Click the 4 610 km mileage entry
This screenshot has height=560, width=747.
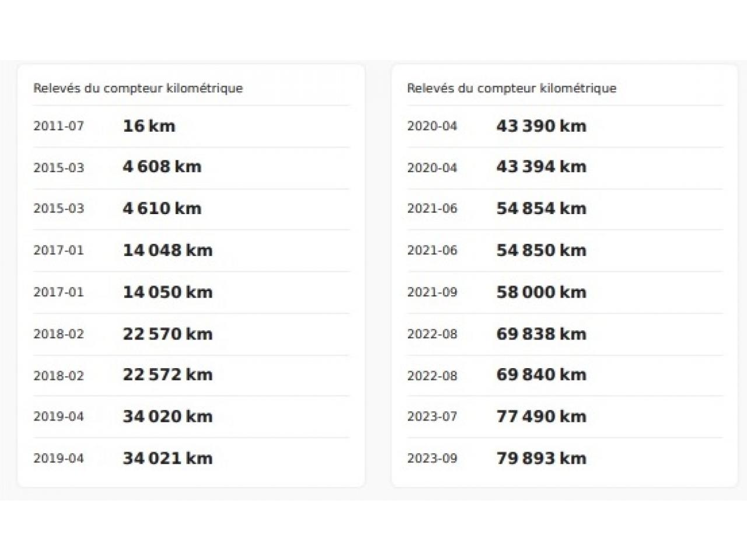162,209
